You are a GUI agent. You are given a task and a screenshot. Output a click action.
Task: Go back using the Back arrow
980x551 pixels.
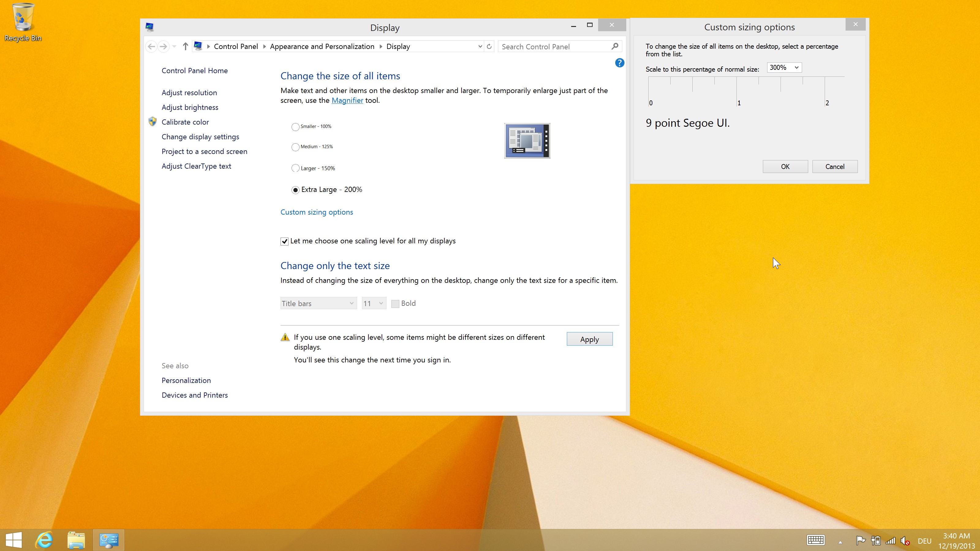pos(151,47)
